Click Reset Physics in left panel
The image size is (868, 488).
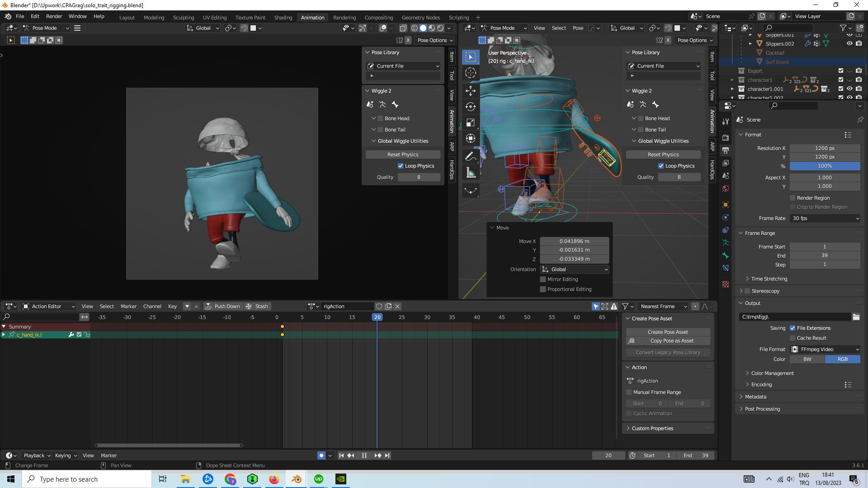[402, 155]
